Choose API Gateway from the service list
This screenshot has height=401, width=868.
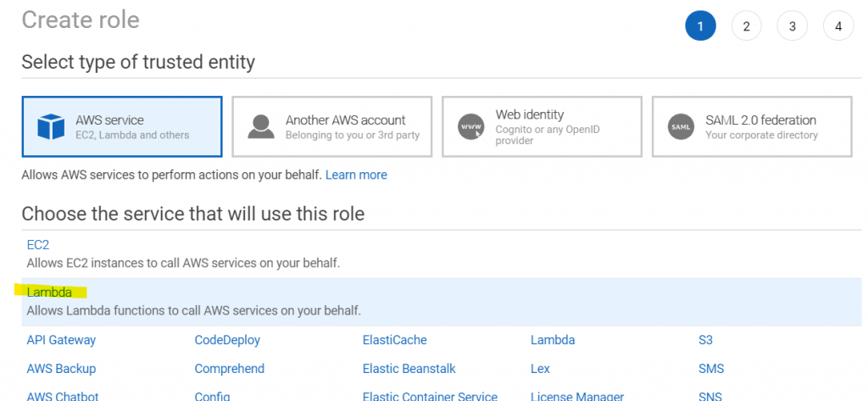pyautogui.click(x=61, y=340)
